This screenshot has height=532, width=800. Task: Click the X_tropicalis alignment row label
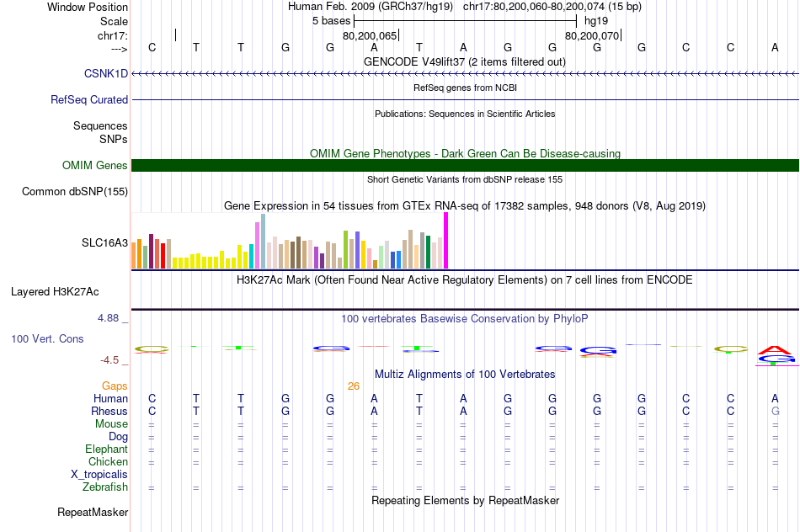click(99, 475)
